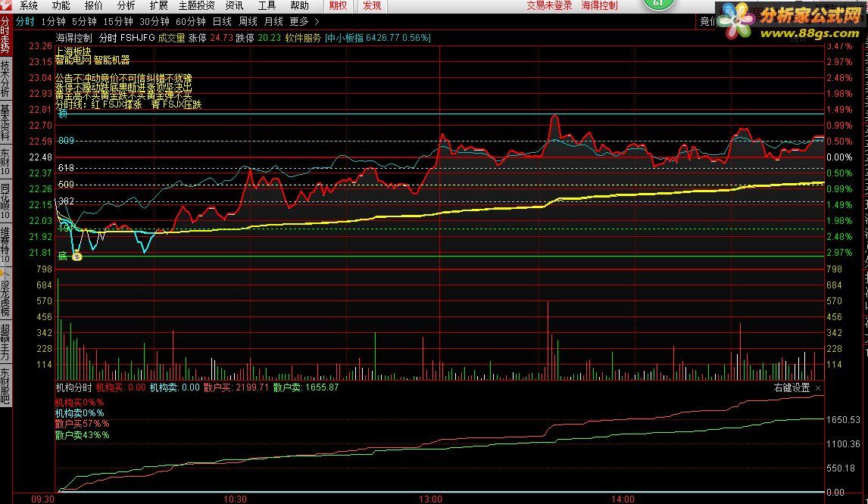
Task: Select the 分时走势 sidebar tab
Action: (5, 35)
